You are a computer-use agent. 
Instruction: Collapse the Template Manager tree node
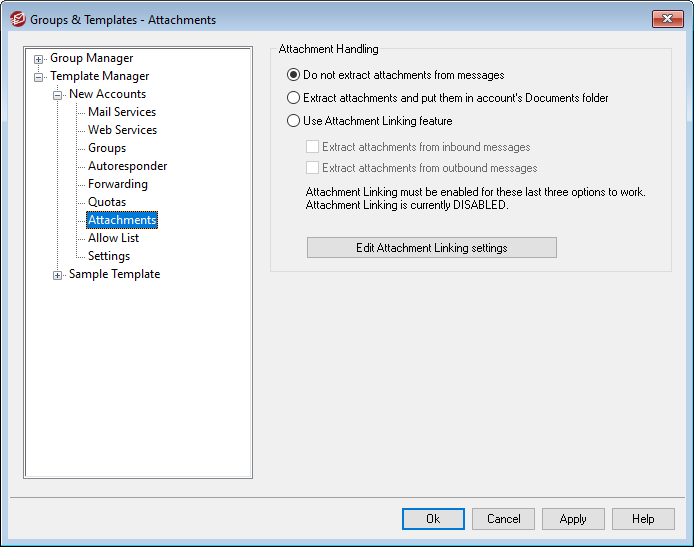[x=39, y=77]
